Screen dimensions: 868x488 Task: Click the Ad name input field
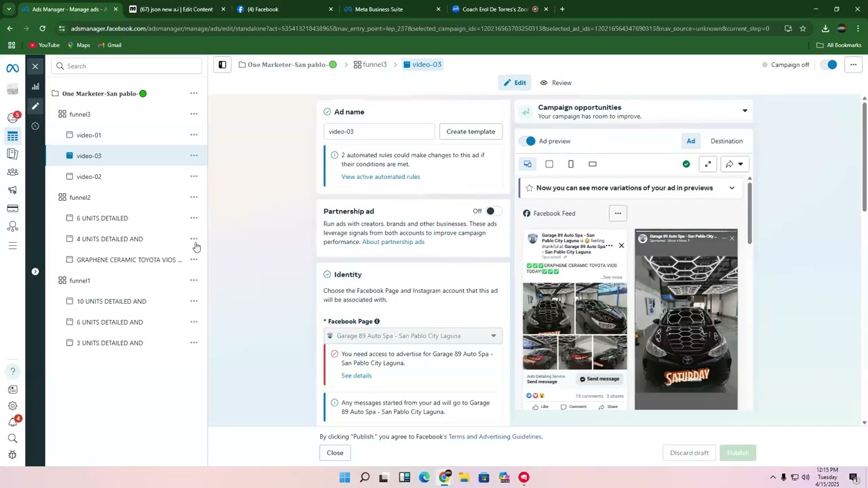379,131
